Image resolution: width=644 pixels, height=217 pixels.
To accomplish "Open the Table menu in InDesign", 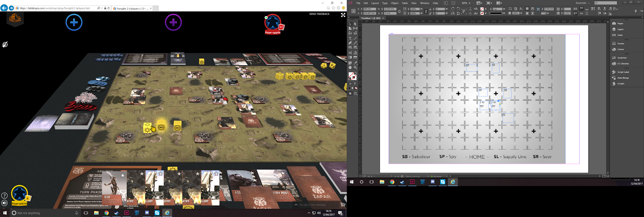I will coord(405,3).
